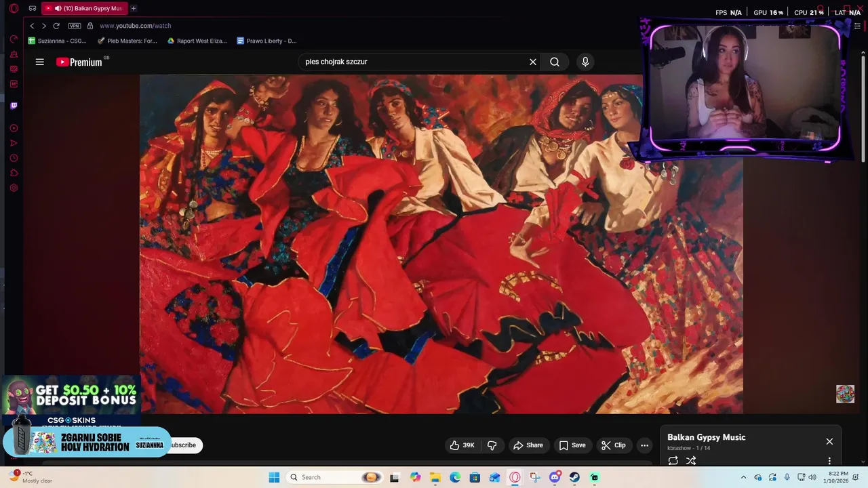868x488 pixels.
Task: Click the Share button
Action: pos(528,445)
